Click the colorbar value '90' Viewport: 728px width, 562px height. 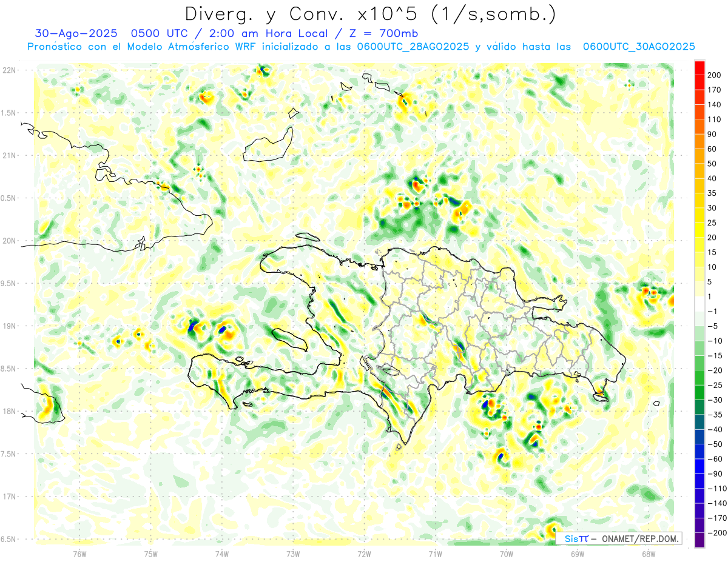713,134
